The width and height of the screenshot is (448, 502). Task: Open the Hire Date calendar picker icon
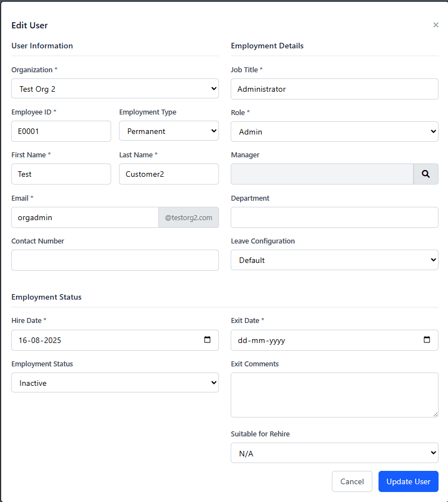pyautogui.click(x=207, y=340)
